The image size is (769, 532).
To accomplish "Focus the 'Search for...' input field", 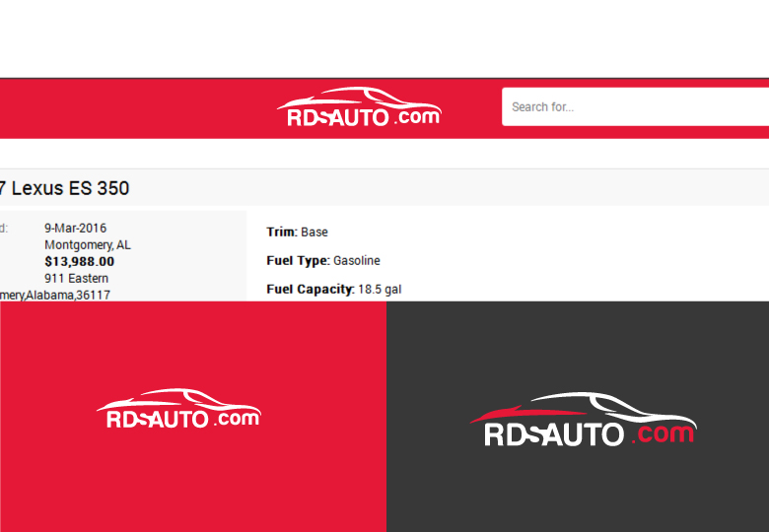I will coord(635,106).
